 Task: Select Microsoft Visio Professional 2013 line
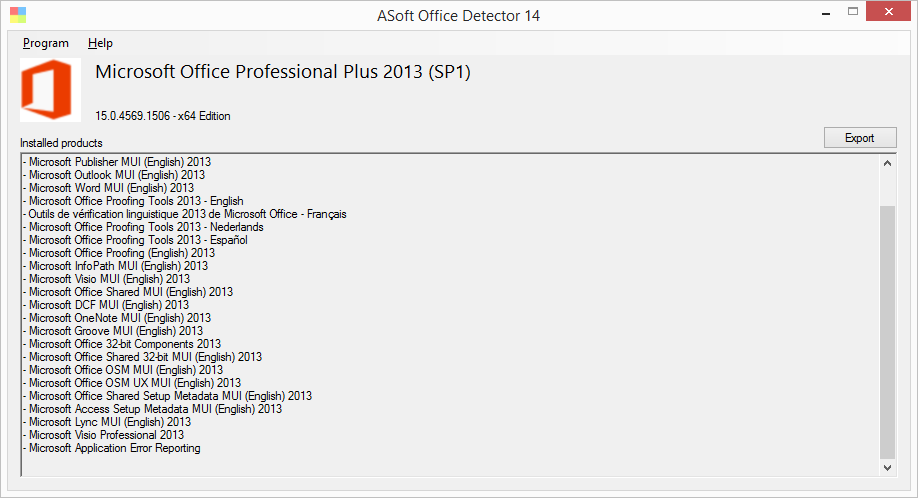click(106, 435)
